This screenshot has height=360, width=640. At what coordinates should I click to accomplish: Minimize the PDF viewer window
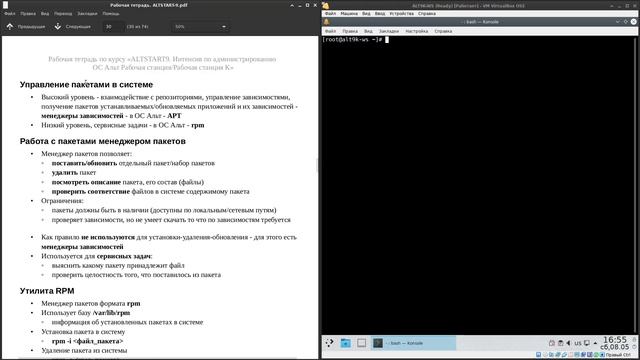(300, 5)
